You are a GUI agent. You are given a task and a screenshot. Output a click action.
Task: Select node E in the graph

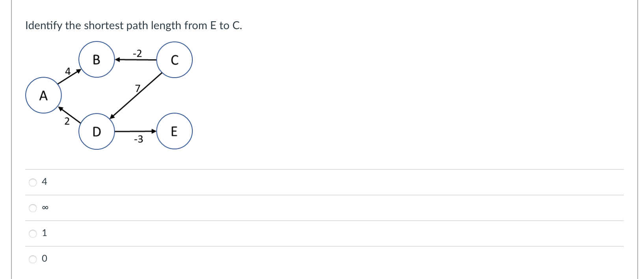[x=175, y=131]
